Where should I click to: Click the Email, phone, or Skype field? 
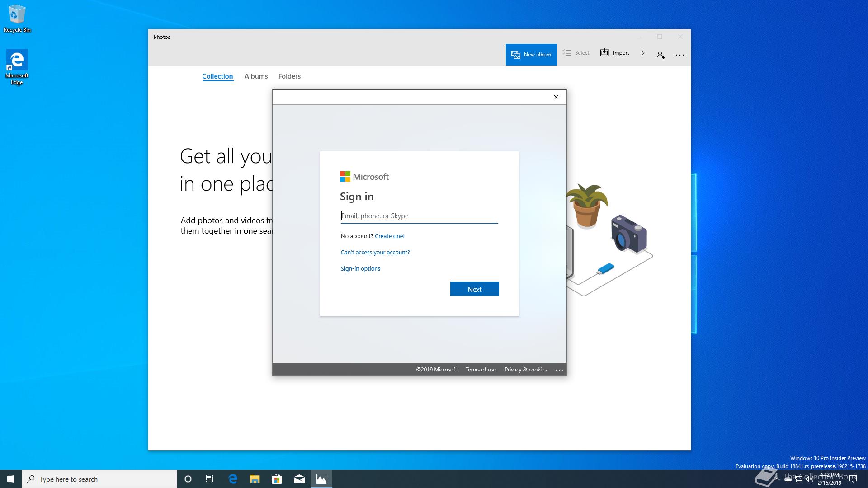point(420,216)
